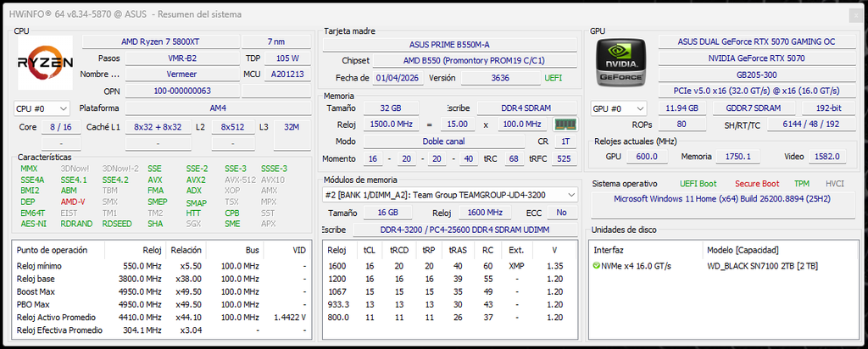Click the 11.94 GB VRAM field
868x349 pixels.
tap(682, 108)
